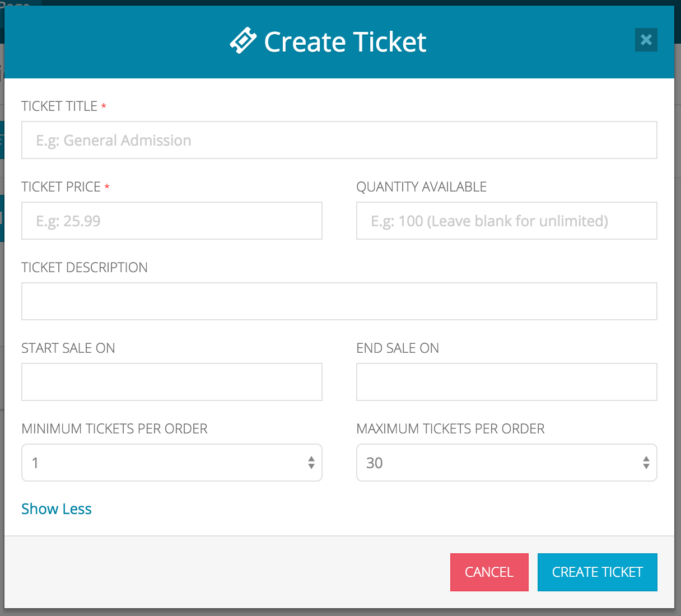Focus the Ticket Description box

339,301
